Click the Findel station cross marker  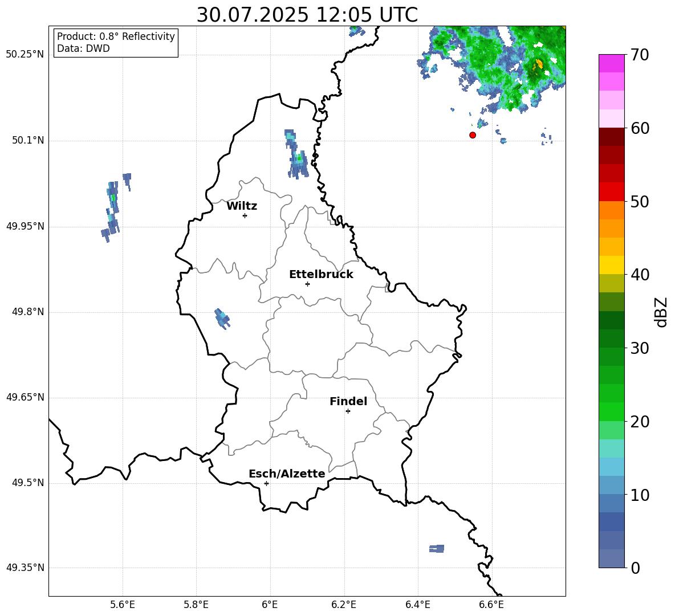pos(348,411)
